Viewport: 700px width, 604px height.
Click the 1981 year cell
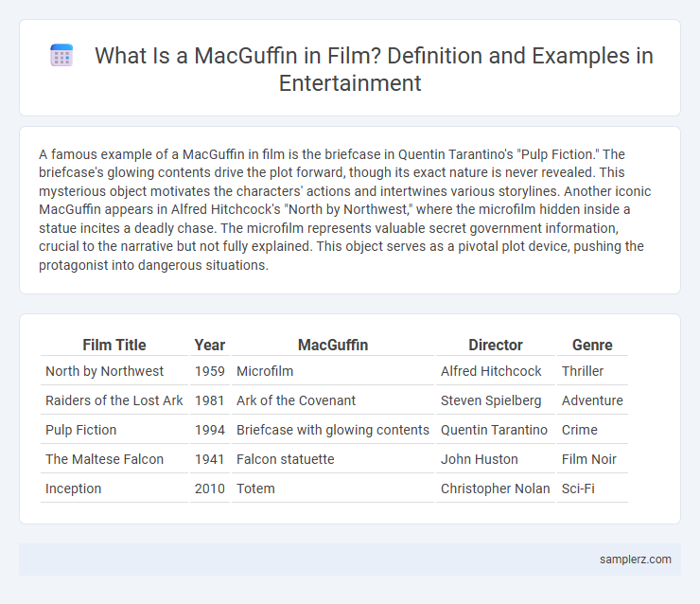(210, 400)
